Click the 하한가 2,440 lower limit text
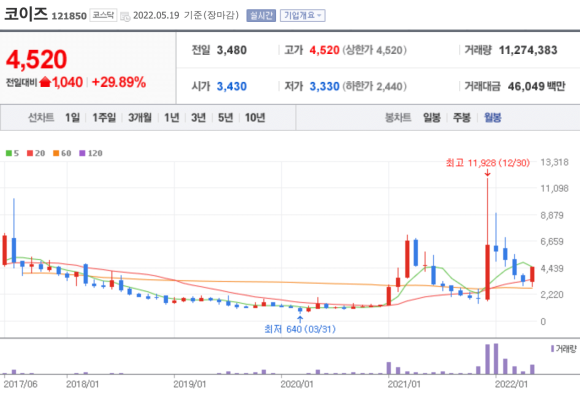 374,86
